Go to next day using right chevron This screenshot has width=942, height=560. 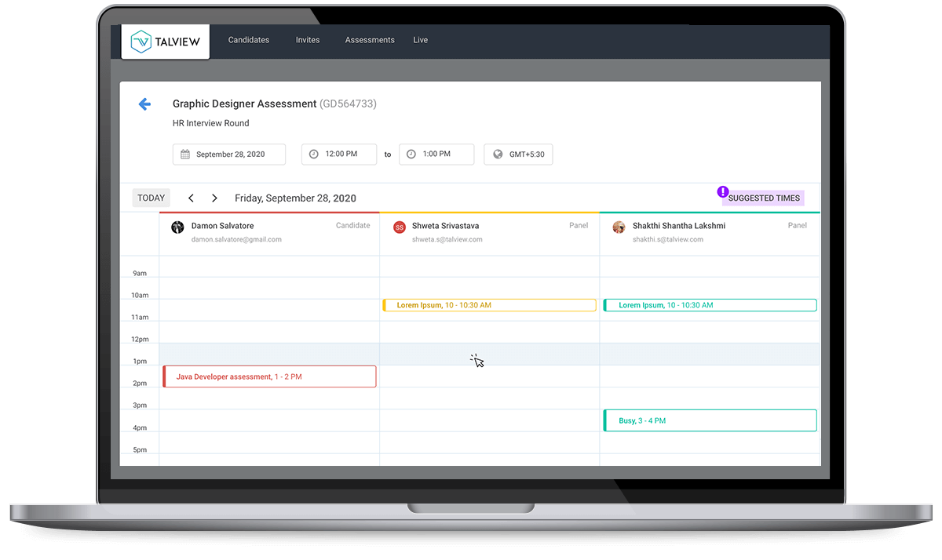click(x=214, y=198)
